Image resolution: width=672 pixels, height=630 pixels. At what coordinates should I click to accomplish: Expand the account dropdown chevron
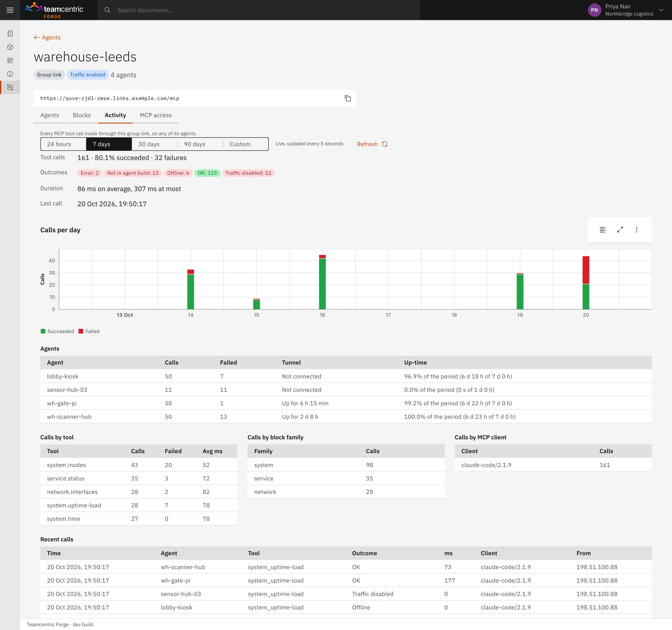pos(661,10)
